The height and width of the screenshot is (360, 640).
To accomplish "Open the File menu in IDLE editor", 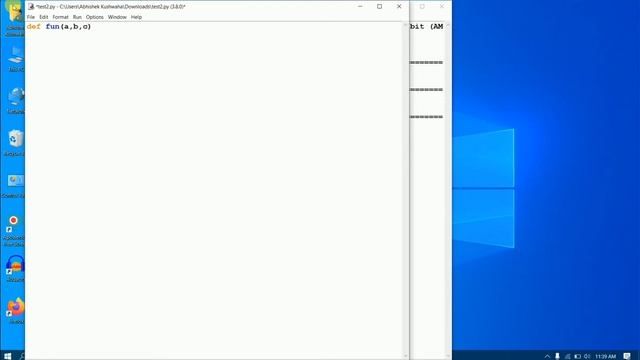I will click(x=31, y=17).
